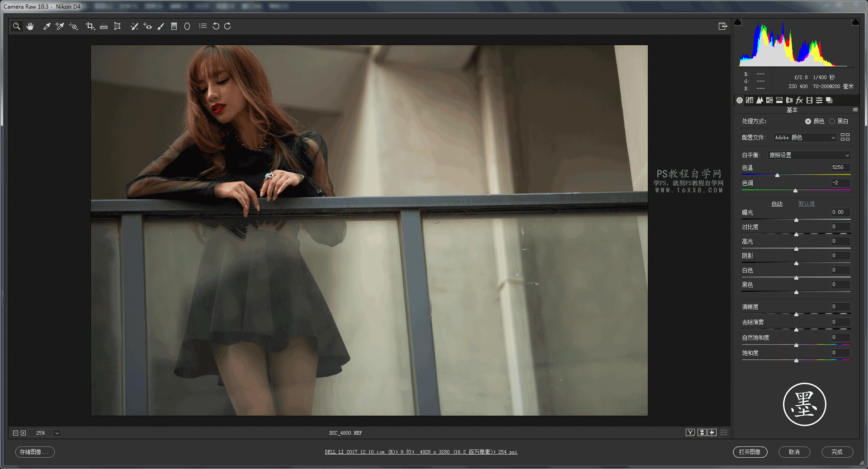Select the 黑白 treatment radio button

832,121
